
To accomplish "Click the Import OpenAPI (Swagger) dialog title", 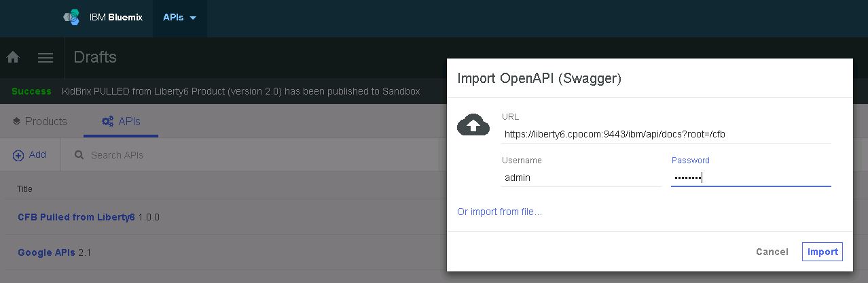I will coord(539,78).
